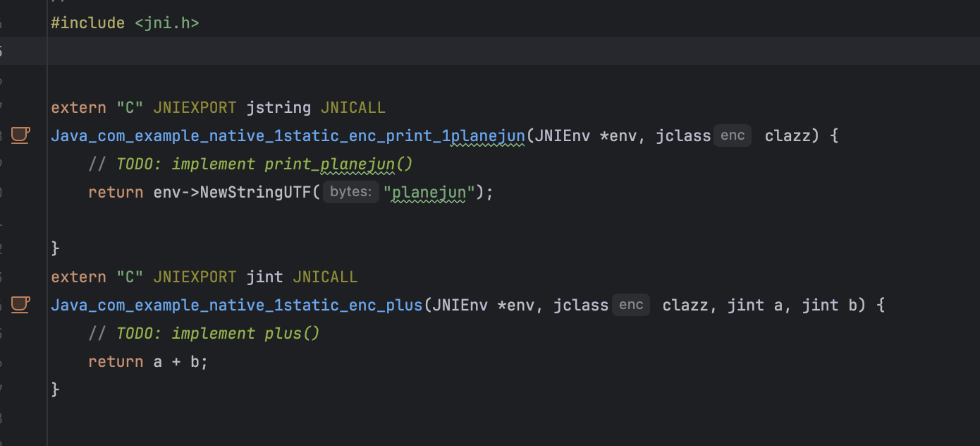Click JNICALL on the jint declaration line

click(325, 277)
